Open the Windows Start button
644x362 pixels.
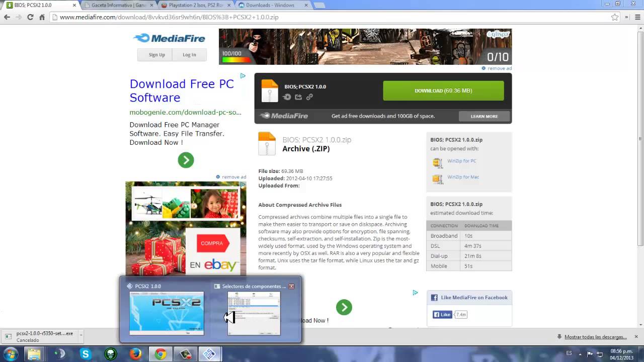11,354
